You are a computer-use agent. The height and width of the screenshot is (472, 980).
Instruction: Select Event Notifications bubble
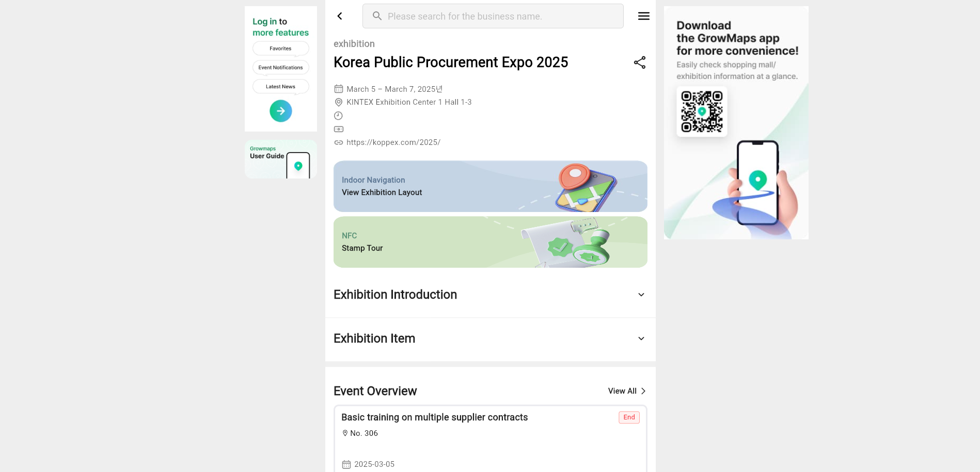pos(281,68)
